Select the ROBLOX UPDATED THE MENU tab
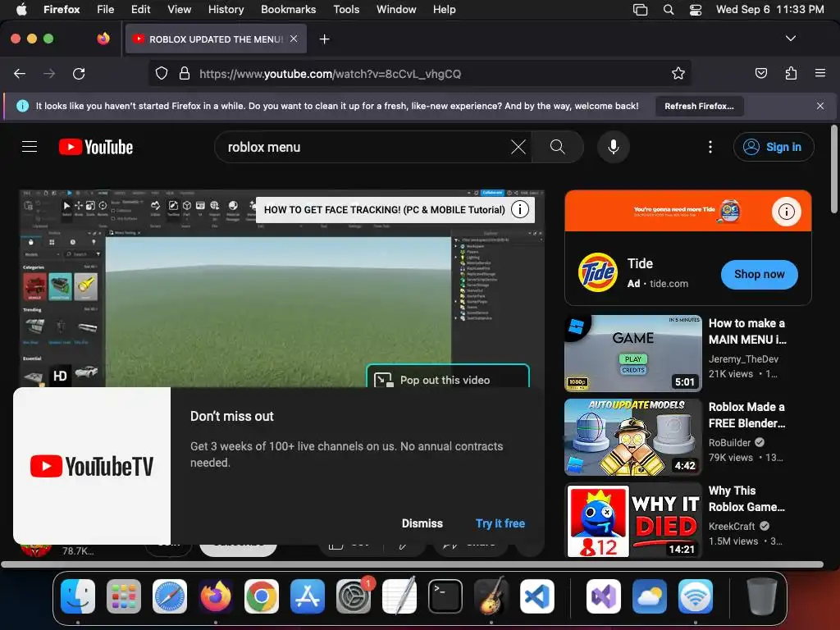The image size is (840, 630). (216, 39)
